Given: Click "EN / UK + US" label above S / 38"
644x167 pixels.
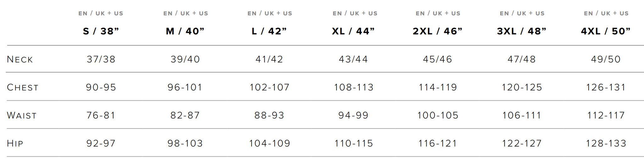Looking at the screenshot, I should (101, 13).
